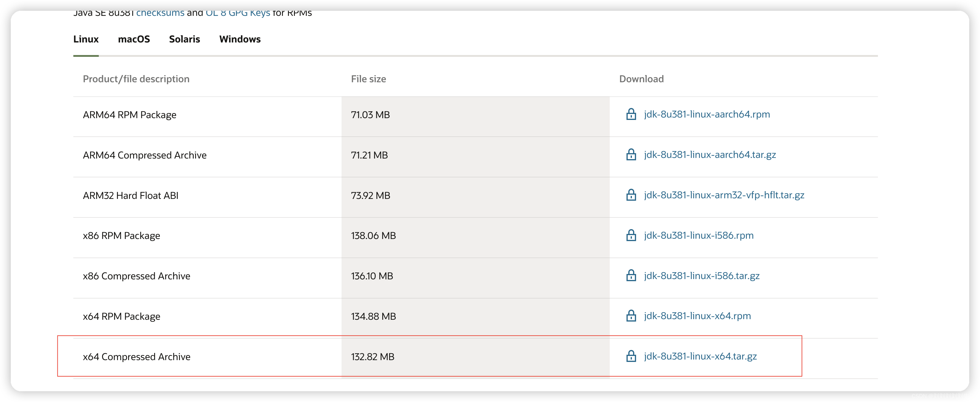
Task: Click the 138.06 MB file size
Action: pos(373,236)
